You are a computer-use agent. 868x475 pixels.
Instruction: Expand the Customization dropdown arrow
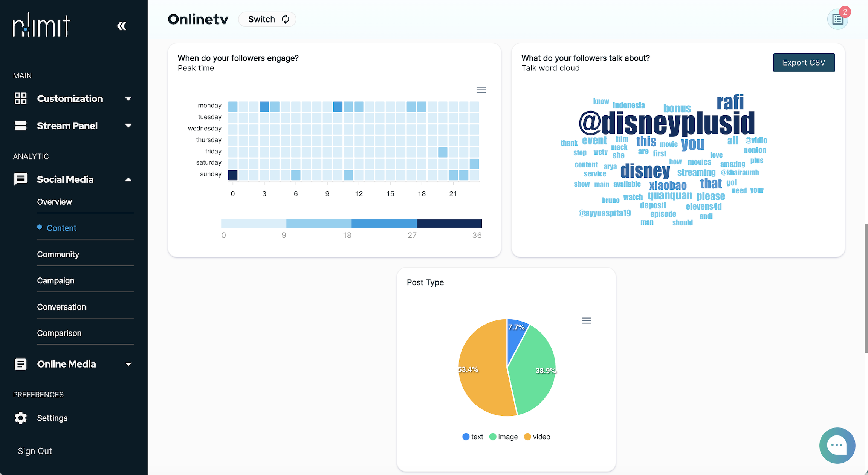click(128, 99)
